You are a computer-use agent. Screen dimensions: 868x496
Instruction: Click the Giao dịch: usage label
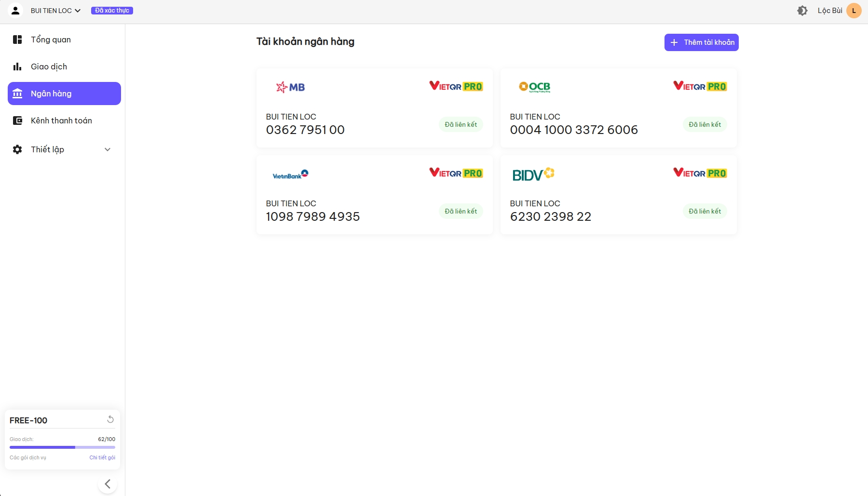point(22,439)
